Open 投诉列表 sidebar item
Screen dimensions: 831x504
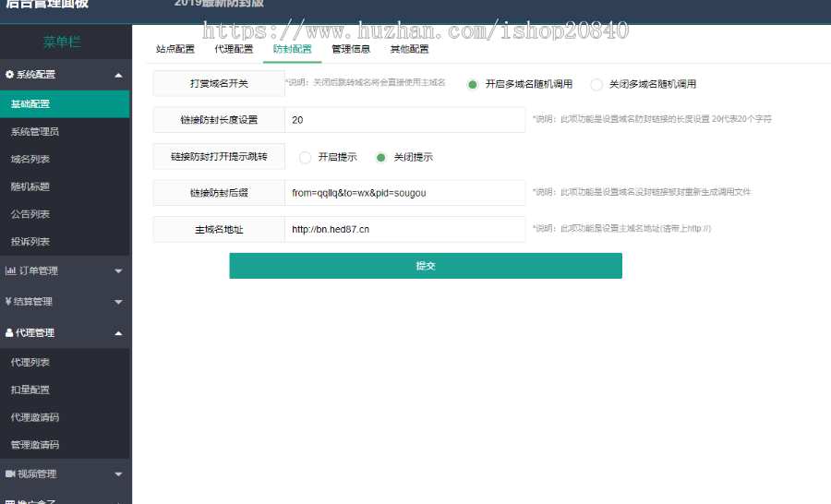click(x=65, y=242)
